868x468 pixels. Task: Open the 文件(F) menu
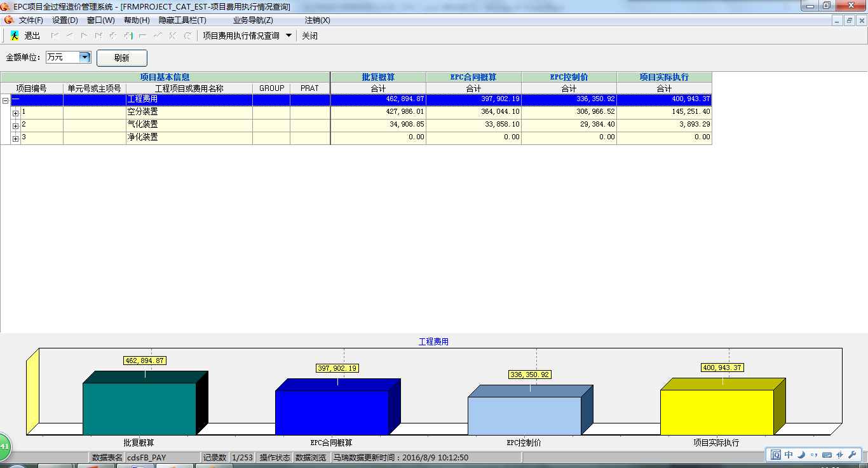[x=31, y=20]
